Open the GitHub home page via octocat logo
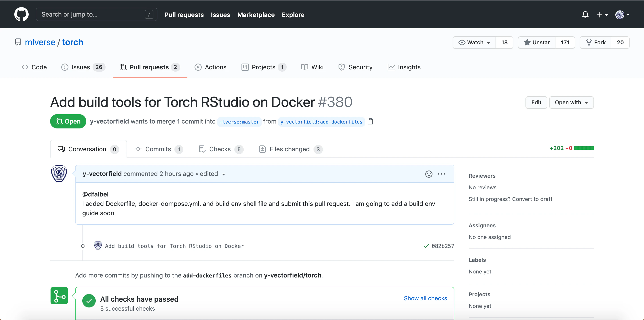This screenshot has width=644, height=320. tap(21, 14)
